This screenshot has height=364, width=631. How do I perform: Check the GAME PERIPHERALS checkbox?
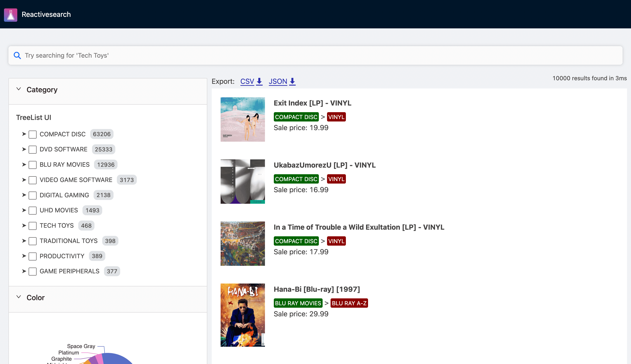pos(33,272)
